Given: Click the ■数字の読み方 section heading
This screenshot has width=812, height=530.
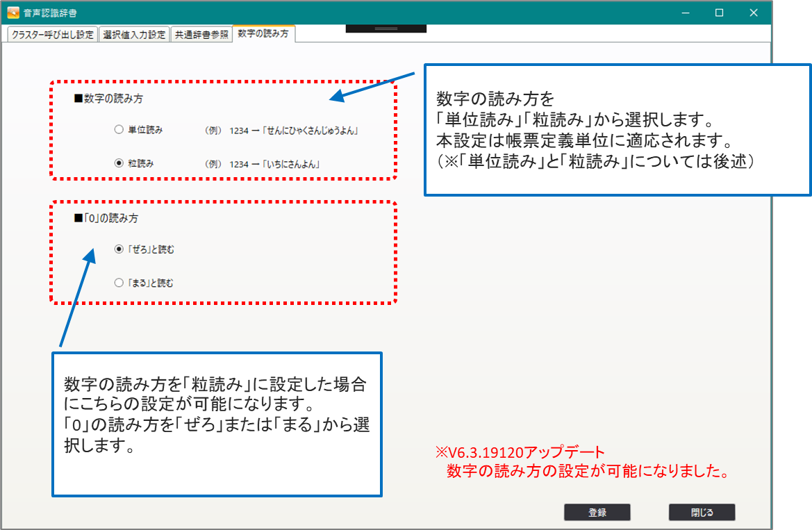Looking at the screenshot, I should [x=108, y=99].
